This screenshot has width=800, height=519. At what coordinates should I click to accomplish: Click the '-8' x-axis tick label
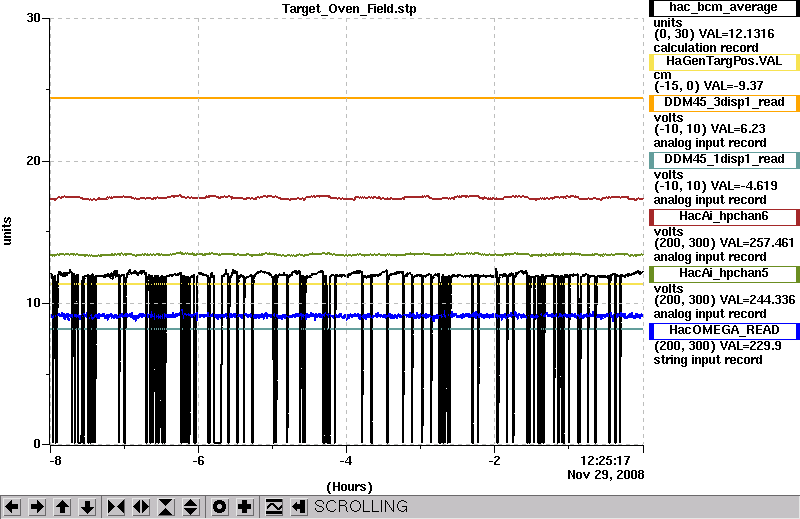56,461
